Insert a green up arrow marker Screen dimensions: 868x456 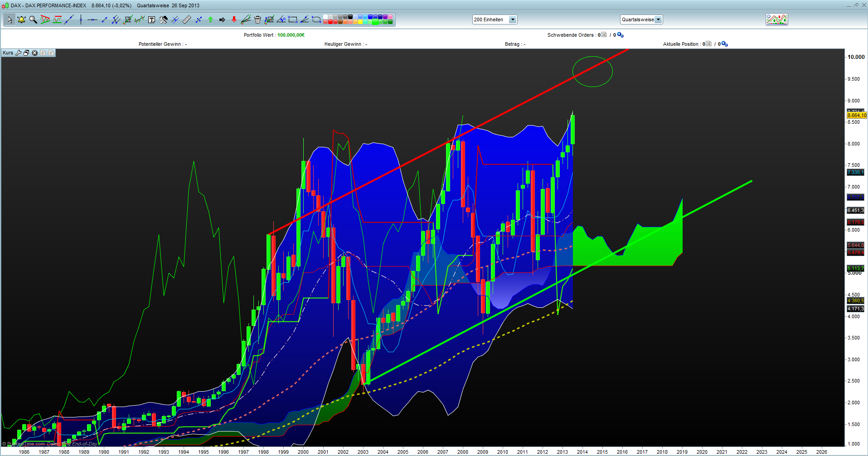[210, 19]
